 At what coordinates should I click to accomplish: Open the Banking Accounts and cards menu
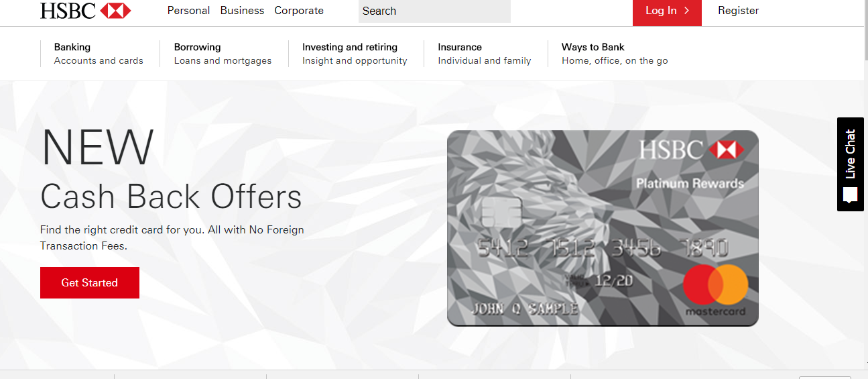click(x=99, y=54)
